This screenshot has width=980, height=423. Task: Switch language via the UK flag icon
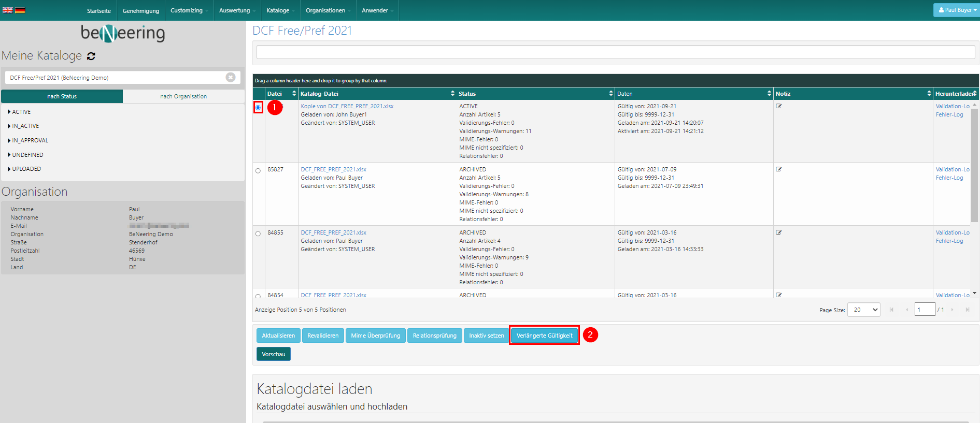7,10
